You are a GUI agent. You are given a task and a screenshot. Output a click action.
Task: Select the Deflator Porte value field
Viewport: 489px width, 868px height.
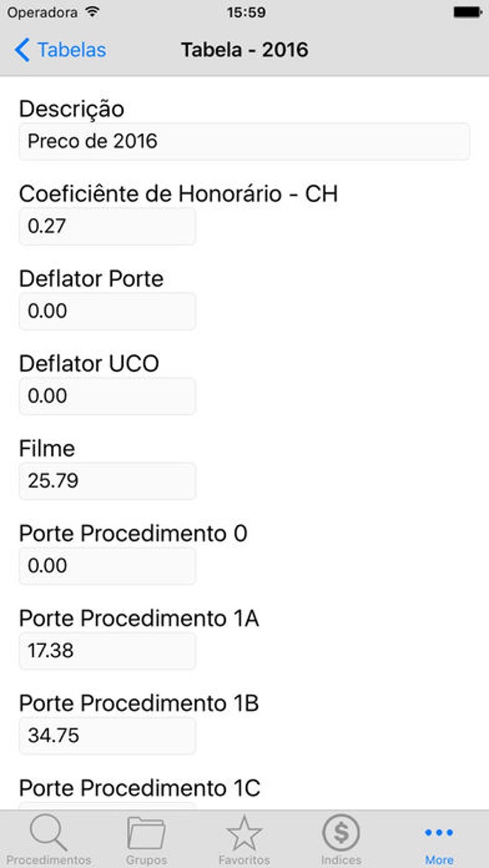[106, 311]
